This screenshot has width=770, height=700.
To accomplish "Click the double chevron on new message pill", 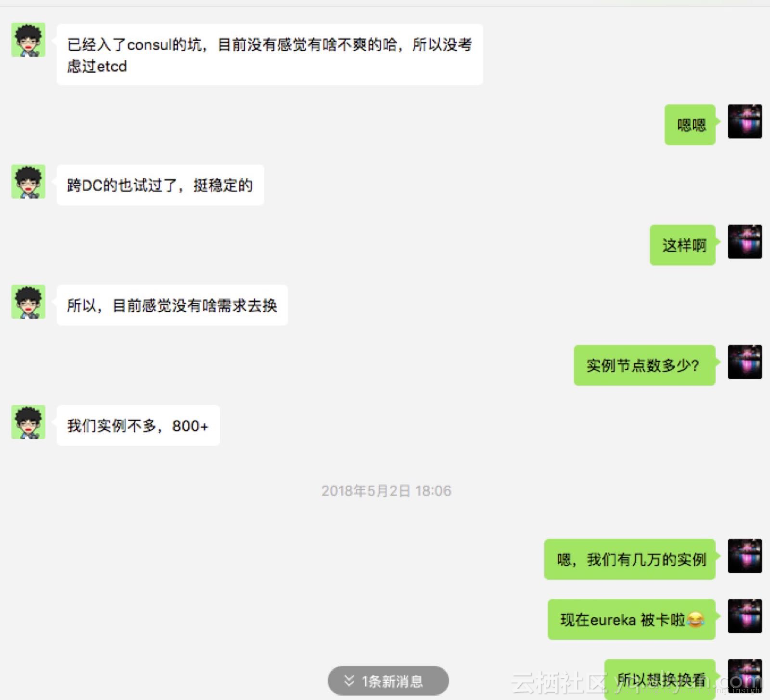I will coord(349,681).
